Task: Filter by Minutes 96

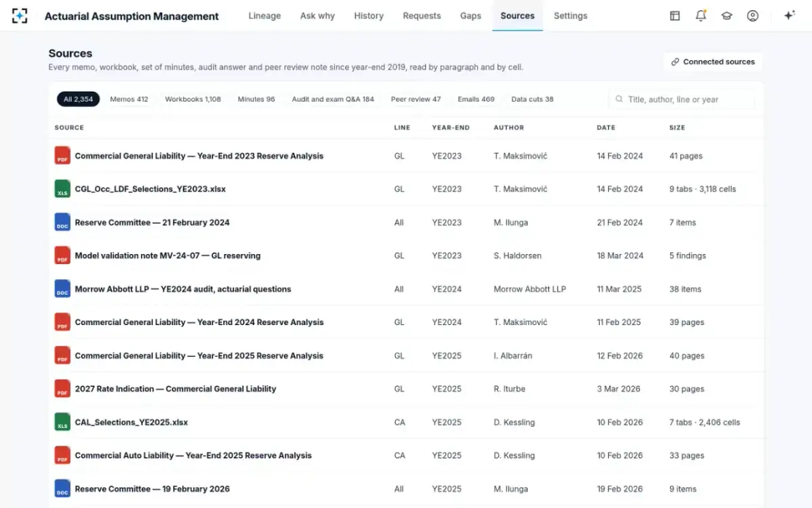Action: click(256, 99)
